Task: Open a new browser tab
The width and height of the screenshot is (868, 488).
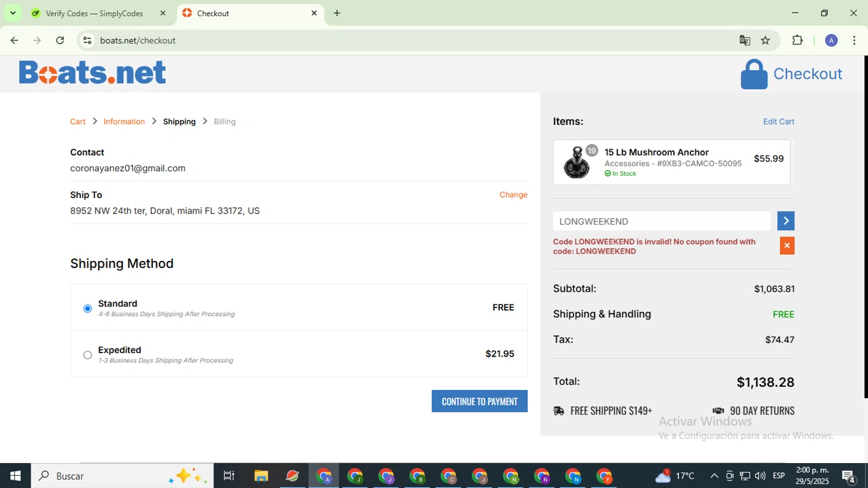Action: (x=337, y=13)
